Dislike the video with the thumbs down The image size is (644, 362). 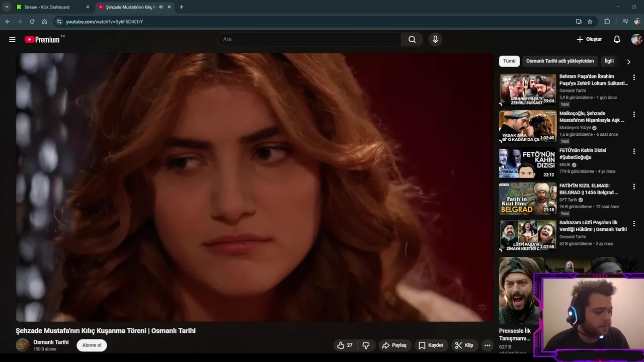point(366,345)
